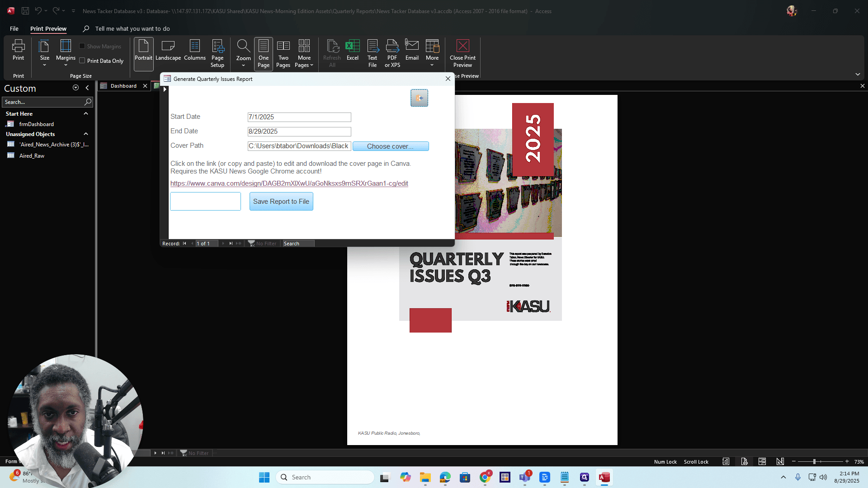
Task: Enable Print Data Only checkbox
Action: tap(82, 61)
